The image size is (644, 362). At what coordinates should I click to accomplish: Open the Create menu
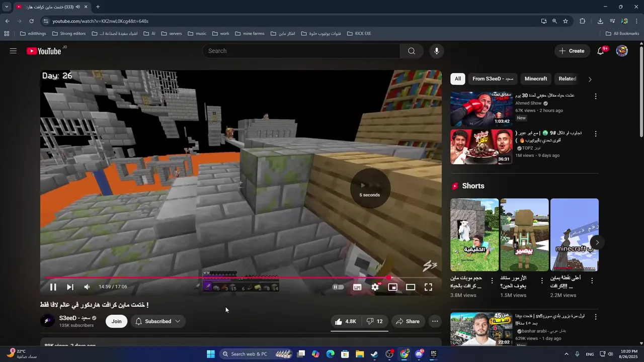pyautogui.click(x=572, y=51)
